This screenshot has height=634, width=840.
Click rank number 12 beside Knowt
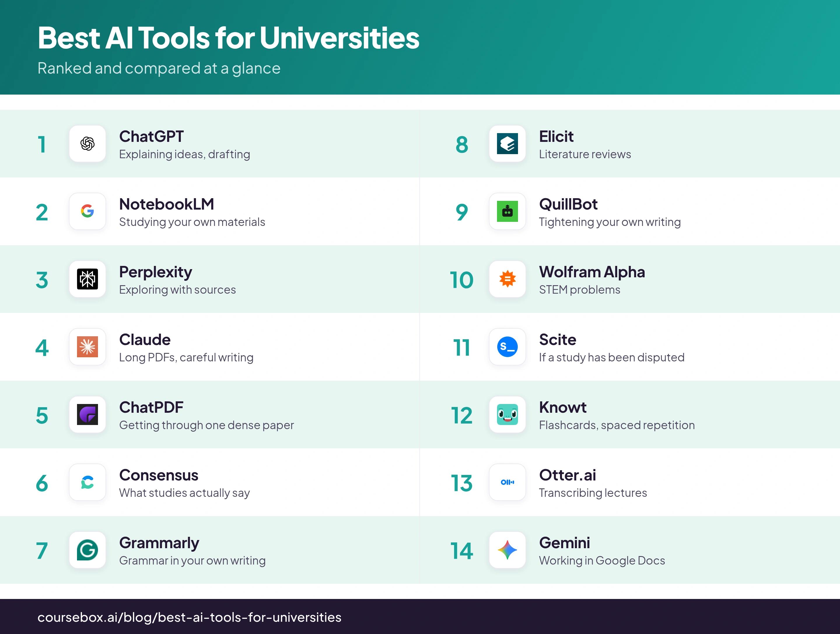click(x=462, y=415)
